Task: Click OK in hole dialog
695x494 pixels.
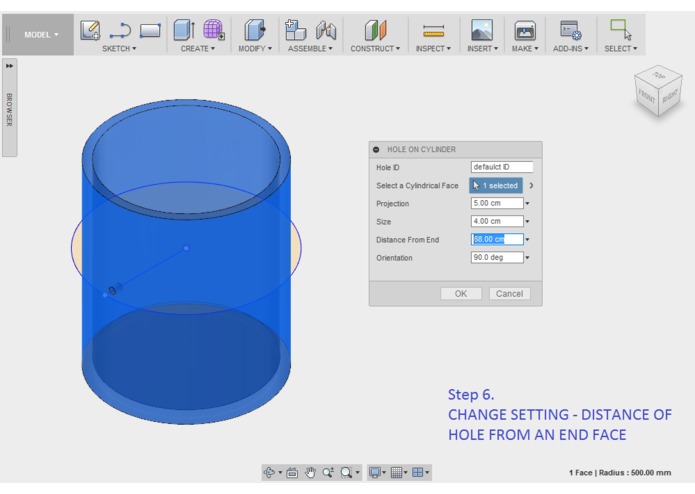Action: point(461,294)
